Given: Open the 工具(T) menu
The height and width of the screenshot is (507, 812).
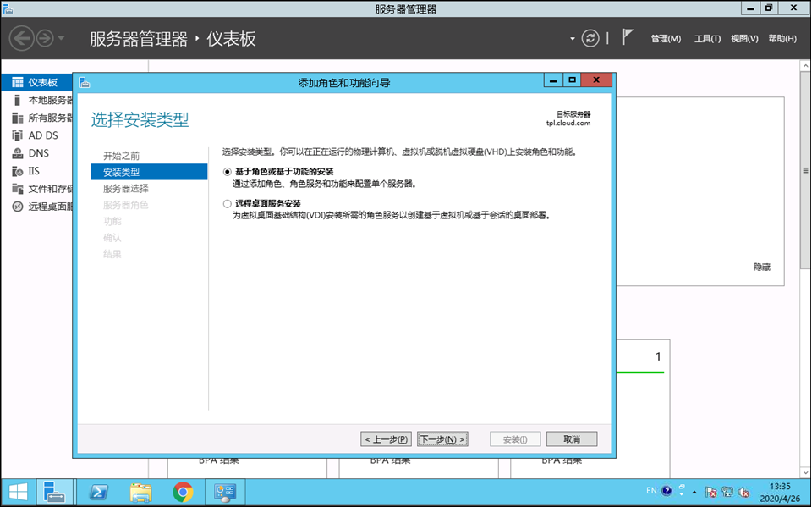Looking at the screenshot, I should click(707, 39).
